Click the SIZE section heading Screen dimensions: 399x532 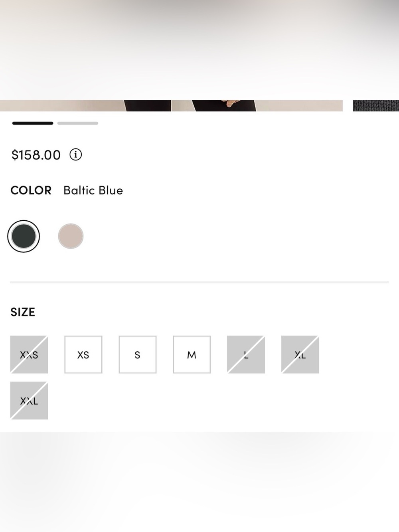(23, 312)
